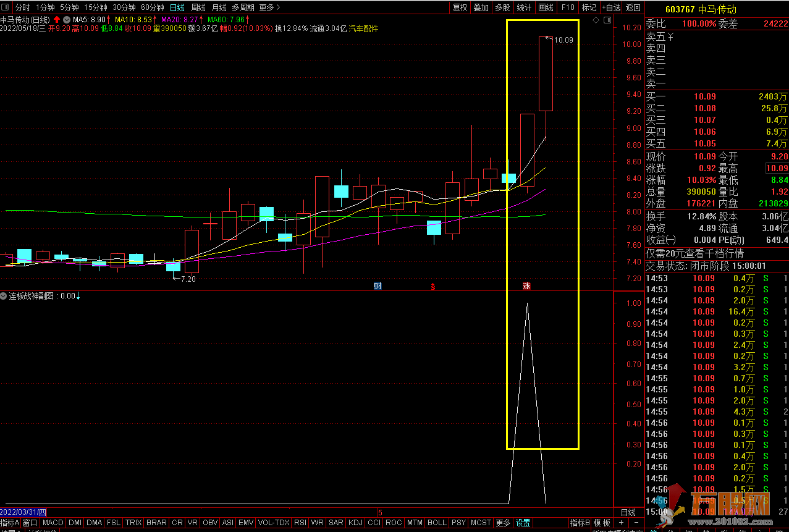Select the SAR indicator tab
The width and height of the screenshot is (789, 532).
pyautogui.click(x=335, y=523)
